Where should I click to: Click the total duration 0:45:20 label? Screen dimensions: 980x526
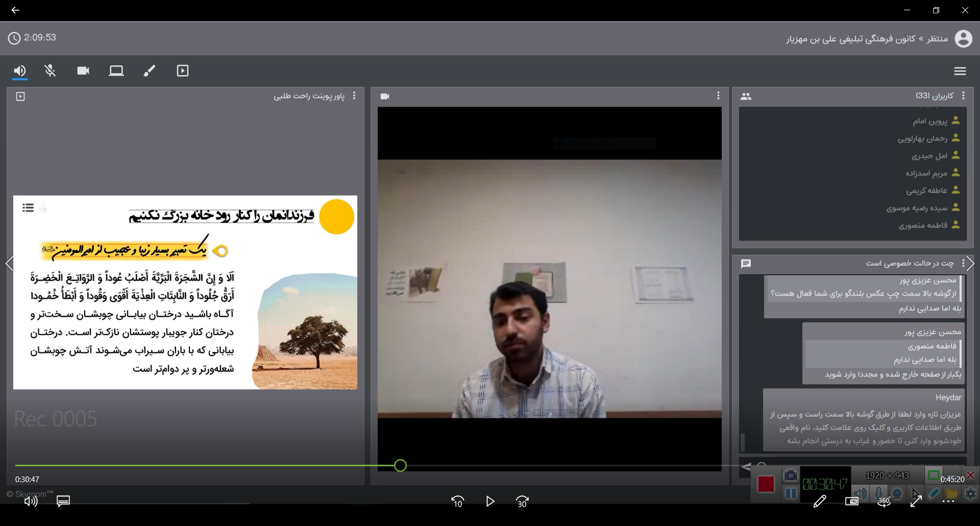pos(952,480)
